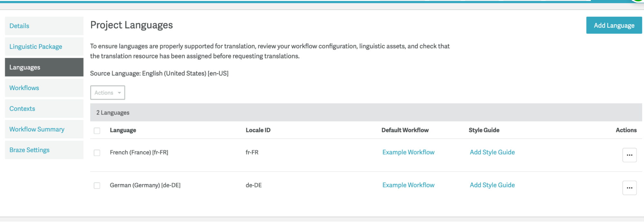The image size is (644, 222).
Task: Select the Languages sidebar tab
Action: coord(25,67)
